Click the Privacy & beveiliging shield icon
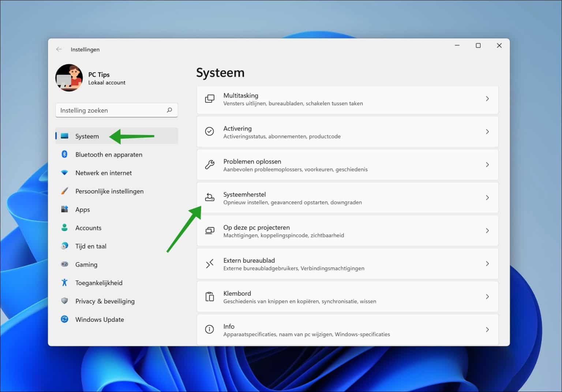Image resolution: width=562 pixels, height=392 pixels. point(64,301)
